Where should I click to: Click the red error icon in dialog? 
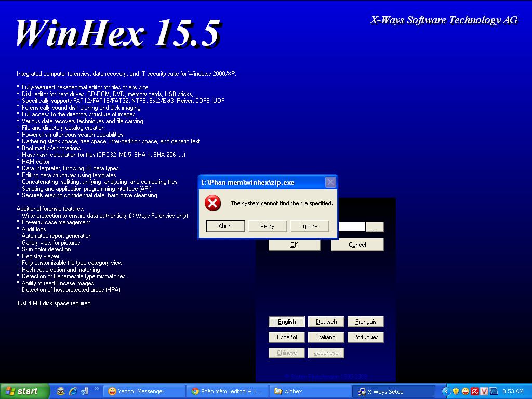pos(212,203)
